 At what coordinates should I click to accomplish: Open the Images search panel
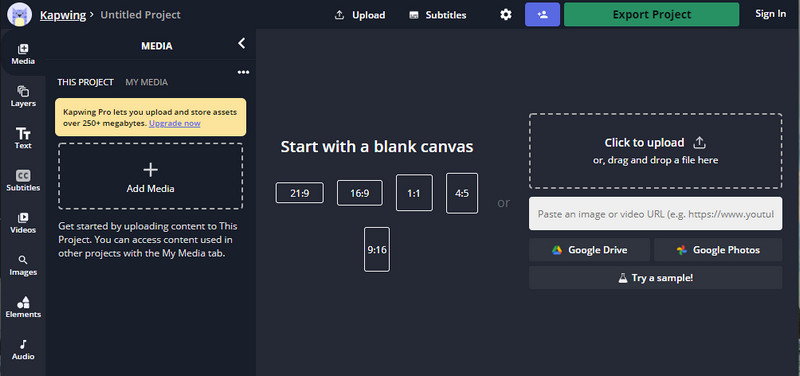tap(23, 266)
